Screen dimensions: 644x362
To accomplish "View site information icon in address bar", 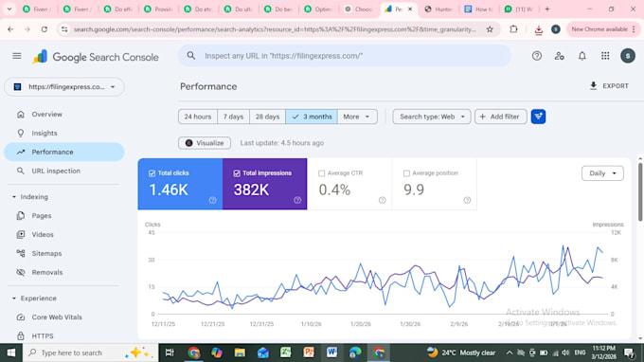I will 64,29.
